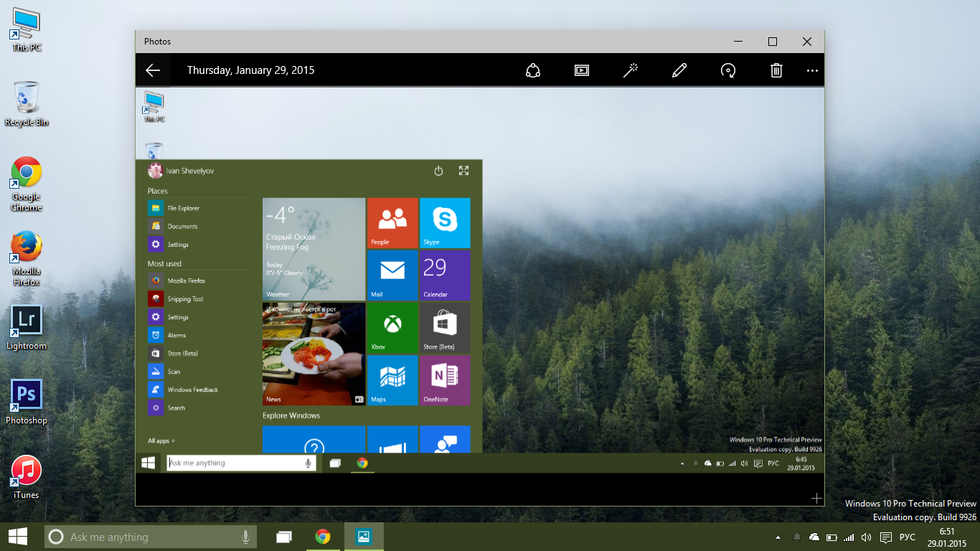Screen dimensions: 980x551
Task: Open the bell notification tray icon
Action: coord(796,537)
